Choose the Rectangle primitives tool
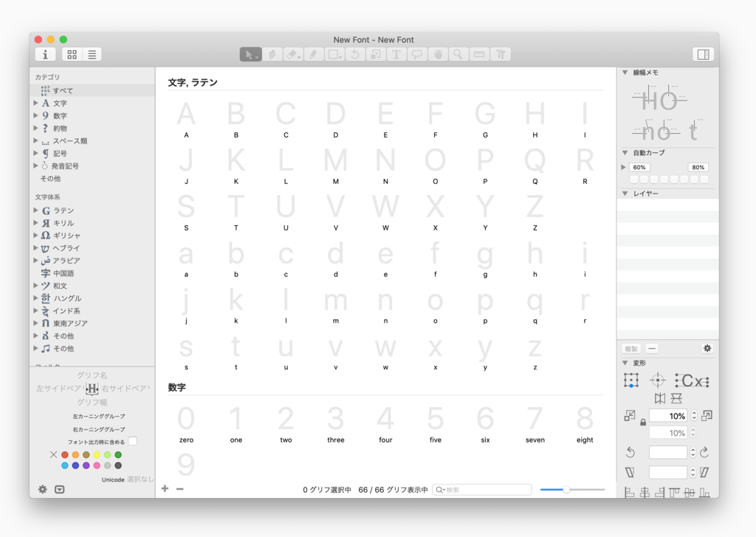This screenshot has width=756, height=537. click(x=334, y=55)
